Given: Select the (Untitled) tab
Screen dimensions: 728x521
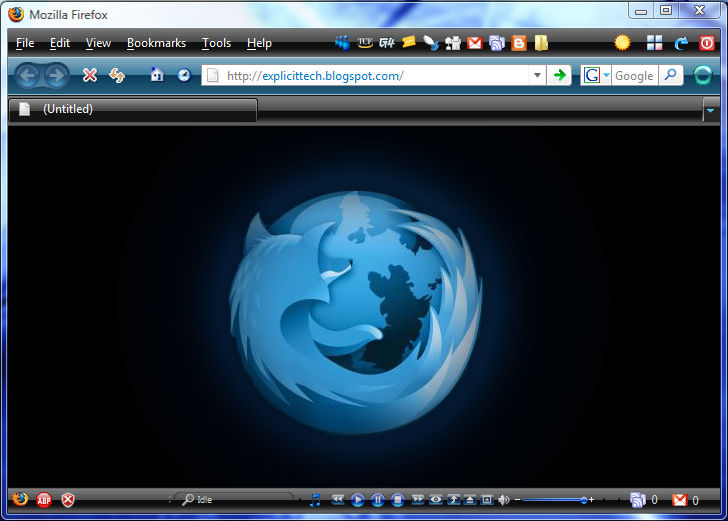Looking at the screenshot, I should click(x=133, y=110).
